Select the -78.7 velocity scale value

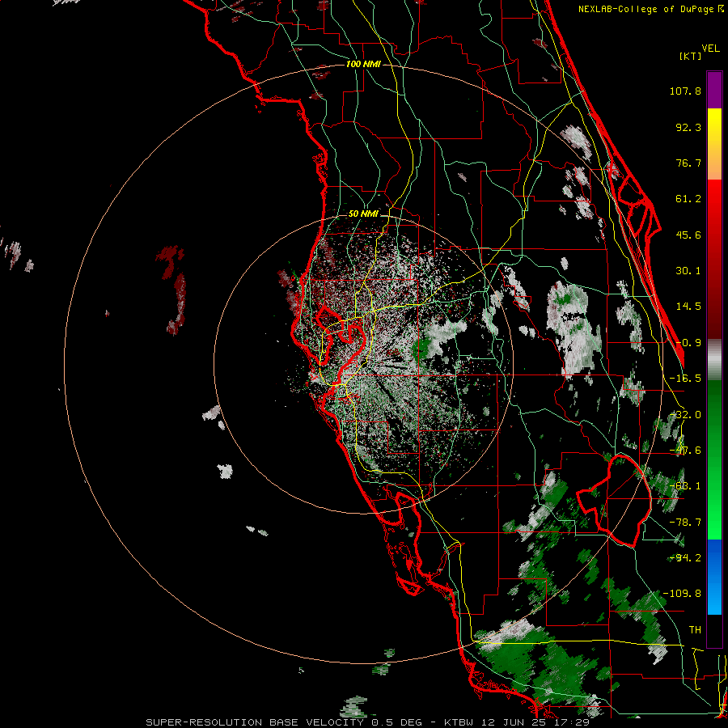click(x=685, y=522)
